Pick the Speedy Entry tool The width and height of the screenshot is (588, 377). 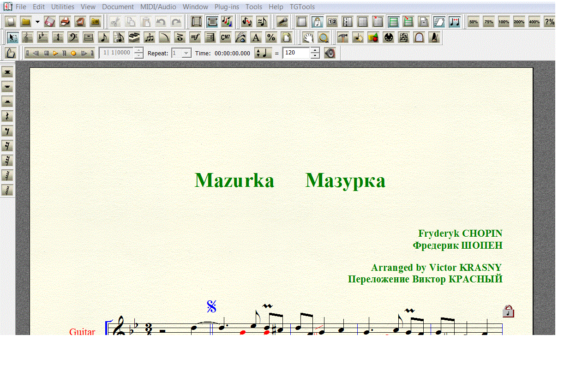119,37
